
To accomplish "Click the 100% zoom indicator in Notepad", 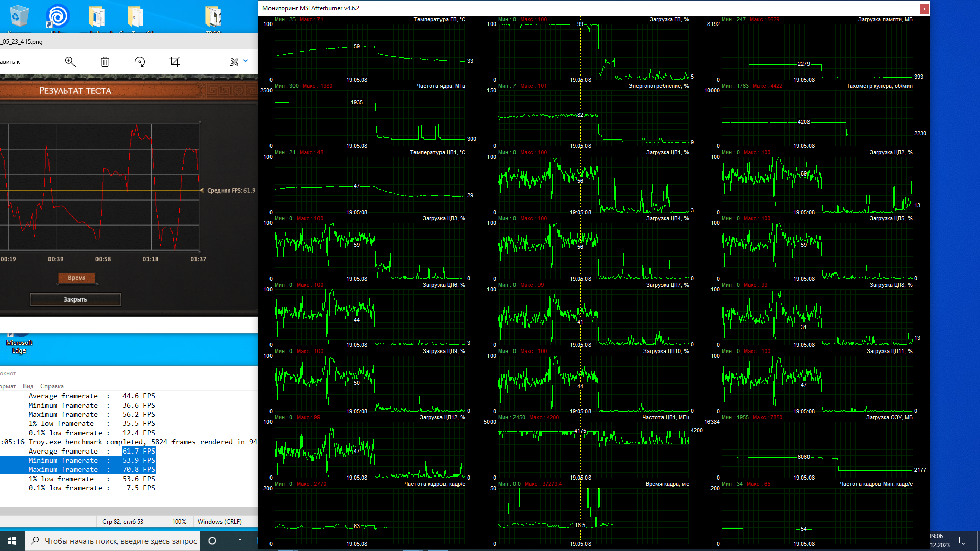I will [x=179, y=521].
